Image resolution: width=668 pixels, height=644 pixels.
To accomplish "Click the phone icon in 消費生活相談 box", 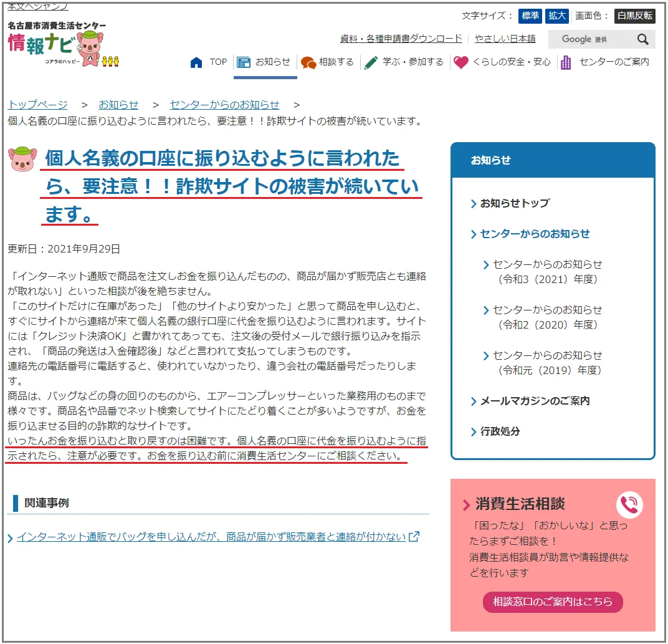I will [x=629, y=505].
